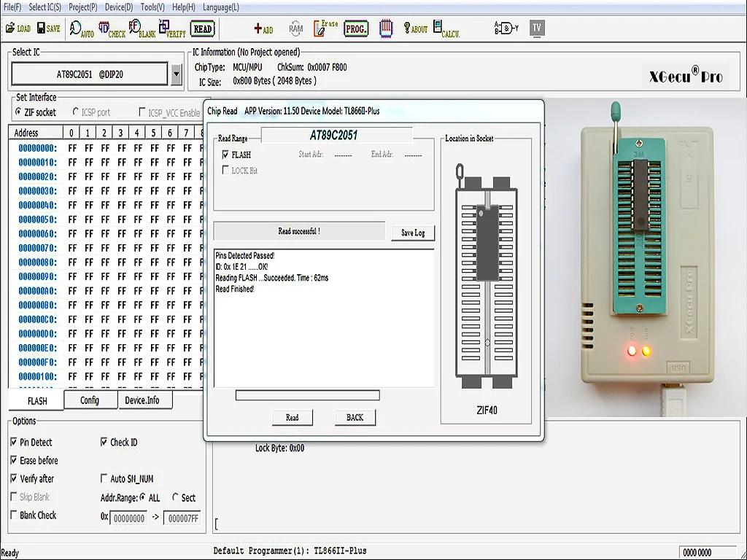The height and width of the screenshot is (560, 747).
Task: Enable the Blank Check option
Action: click(x=14, y=516)
